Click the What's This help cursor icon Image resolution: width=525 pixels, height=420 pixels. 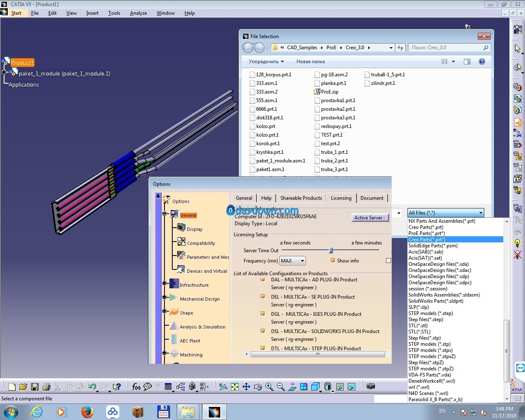coord(117,387)
